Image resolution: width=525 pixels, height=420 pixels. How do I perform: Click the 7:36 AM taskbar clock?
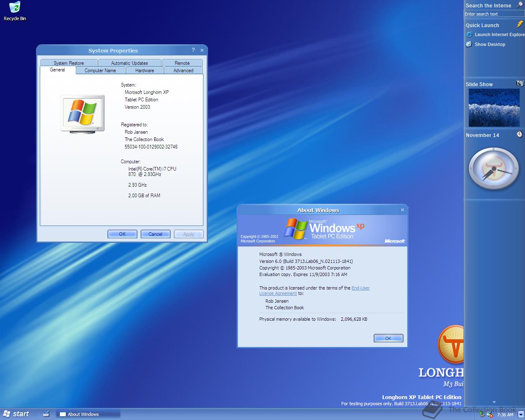coord(505,414)
